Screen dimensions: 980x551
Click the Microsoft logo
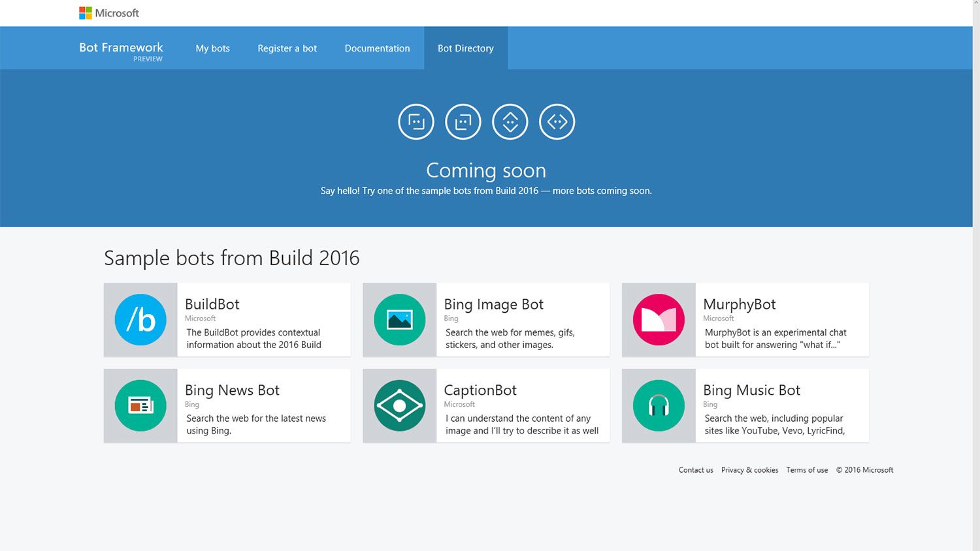(x=108, y=13)
